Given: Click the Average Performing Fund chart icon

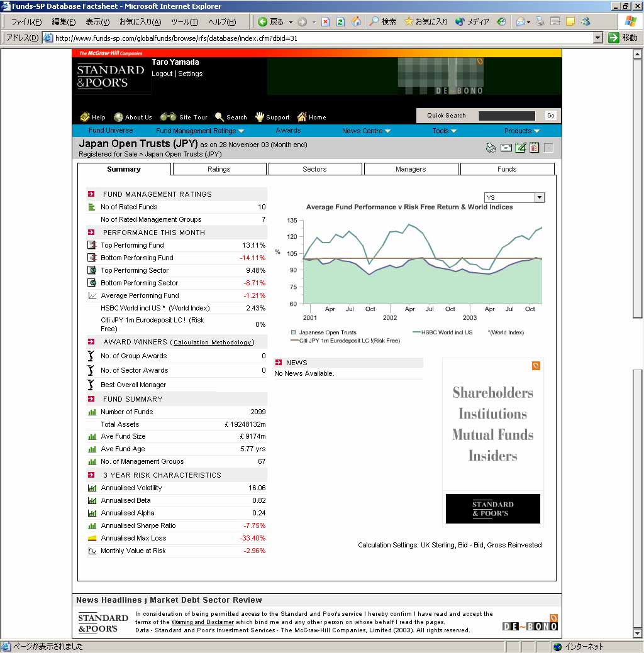Looking at the screenshot, I should 92,295.
